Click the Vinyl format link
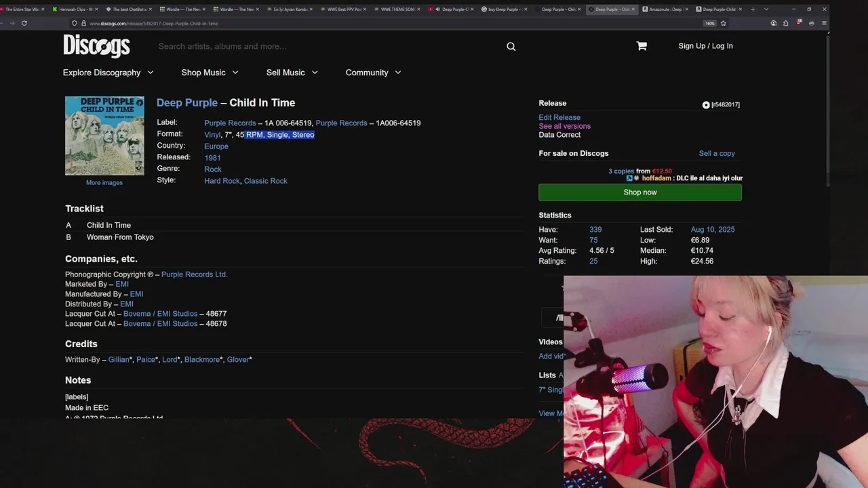Screen dimensions: 868x488 click(x=212, y=135)
